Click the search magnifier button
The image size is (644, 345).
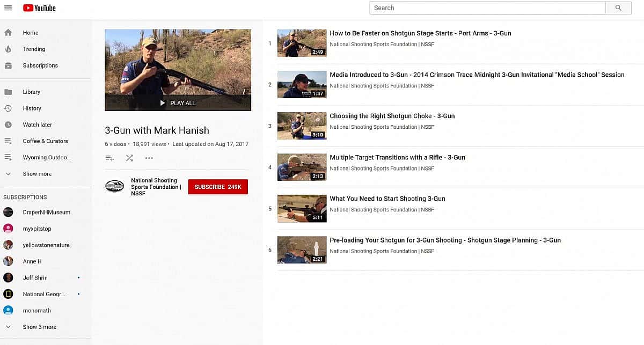[618, 8]
